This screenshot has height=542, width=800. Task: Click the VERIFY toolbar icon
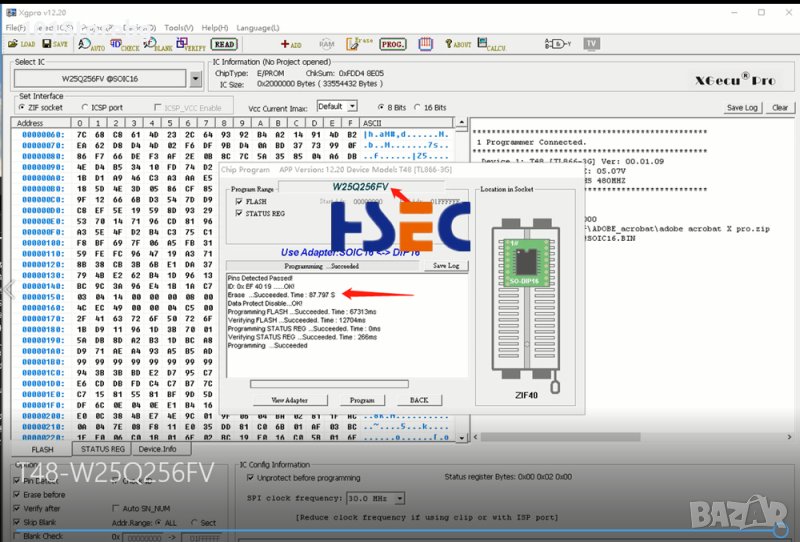point(190,44)
